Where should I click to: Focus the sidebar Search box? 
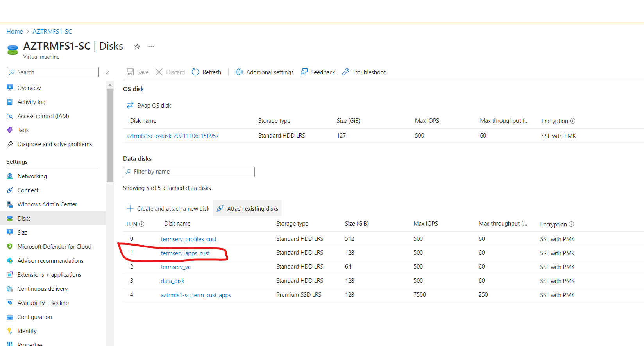pyautogui.click(x=53, y=72)
